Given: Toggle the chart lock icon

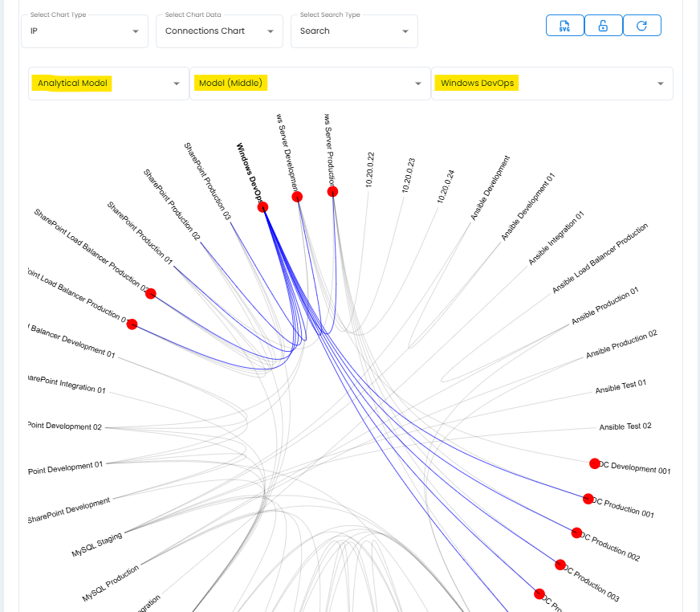Looking at the screenshot, I should [603, 26].
